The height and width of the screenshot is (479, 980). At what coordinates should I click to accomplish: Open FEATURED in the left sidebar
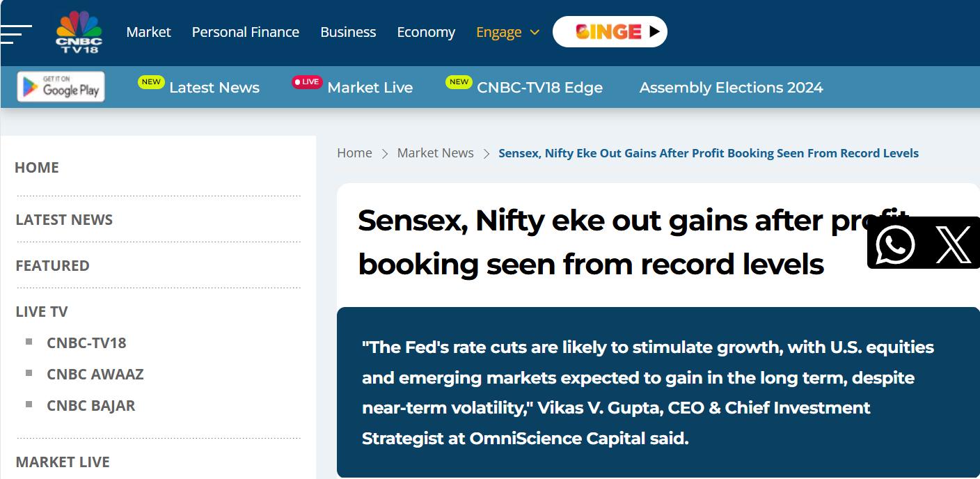coord(53,265)
